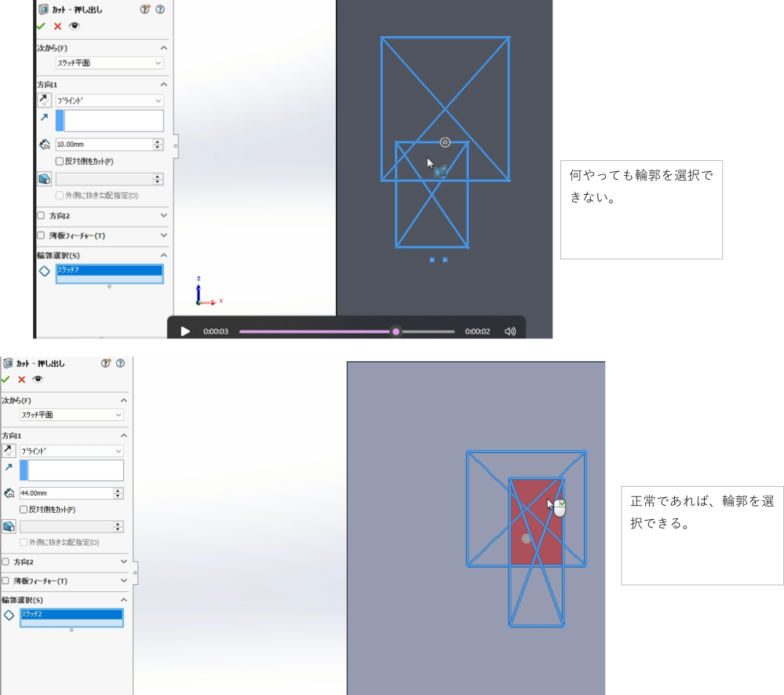The image size is (784, 695).
Task: Confirm bottom Cut-Extrude with green checkmark
Action: point(5,379)
